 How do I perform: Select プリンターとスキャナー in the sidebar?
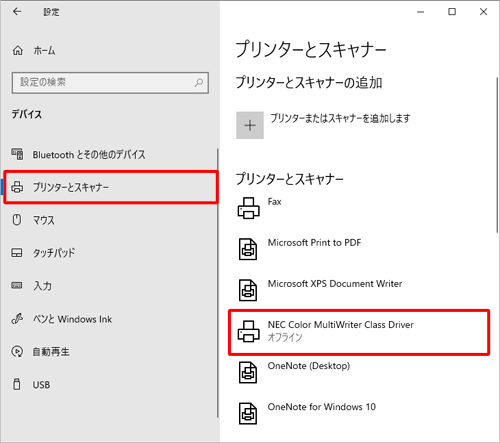tap(111, 187)
